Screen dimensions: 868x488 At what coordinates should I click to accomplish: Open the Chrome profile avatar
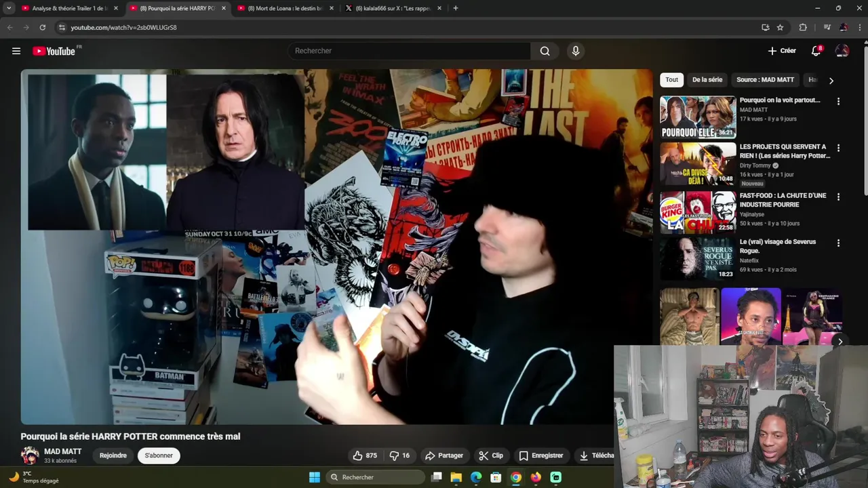click(844, 27)
